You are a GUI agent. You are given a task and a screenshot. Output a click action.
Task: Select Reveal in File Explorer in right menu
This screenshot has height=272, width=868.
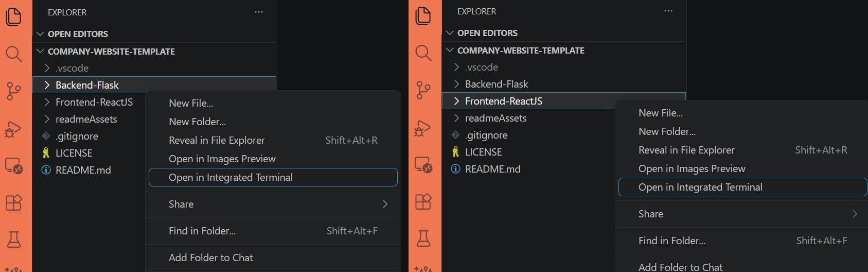pos(743,150)
